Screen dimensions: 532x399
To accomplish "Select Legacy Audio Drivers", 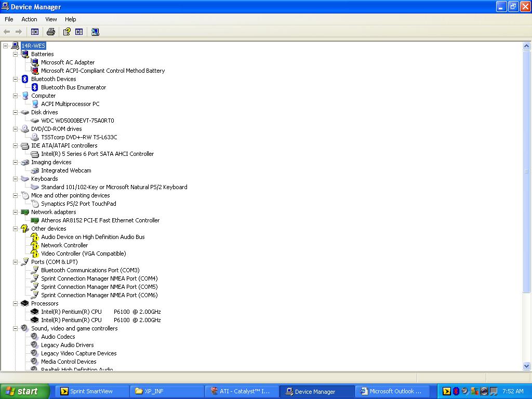I will [67, 345].
